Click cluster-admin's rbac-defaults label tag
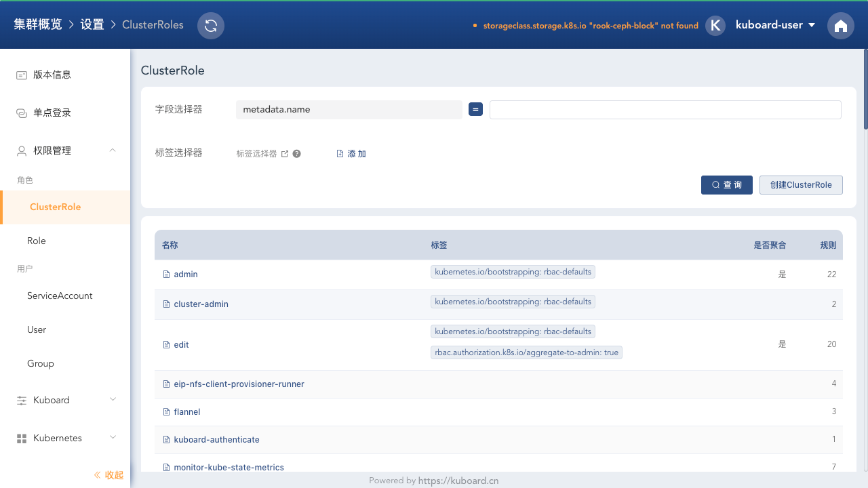 513,302
